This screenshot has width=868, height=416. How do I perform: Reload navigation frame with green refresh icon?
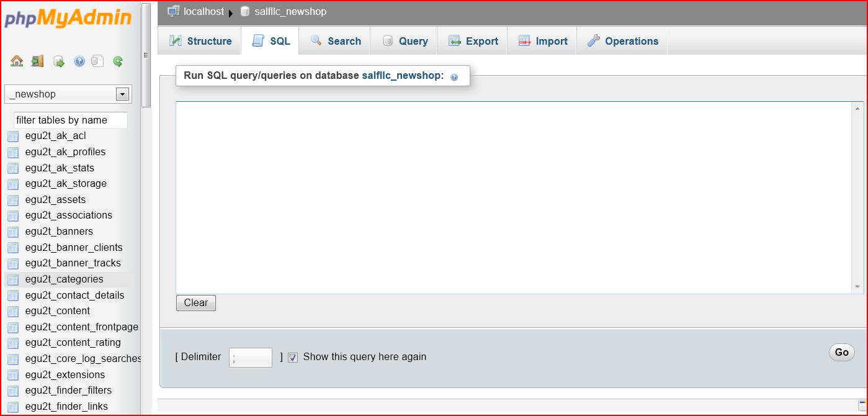[118, 61]
